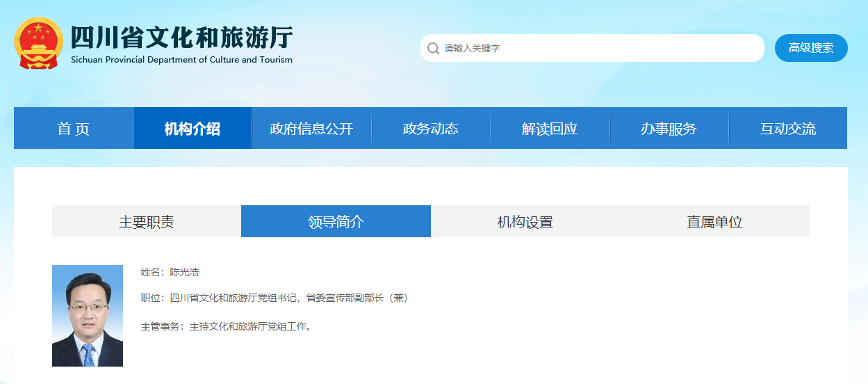Open the 解读回应 navigation item
The image size is (868, 384).
(x=550, y=128)
